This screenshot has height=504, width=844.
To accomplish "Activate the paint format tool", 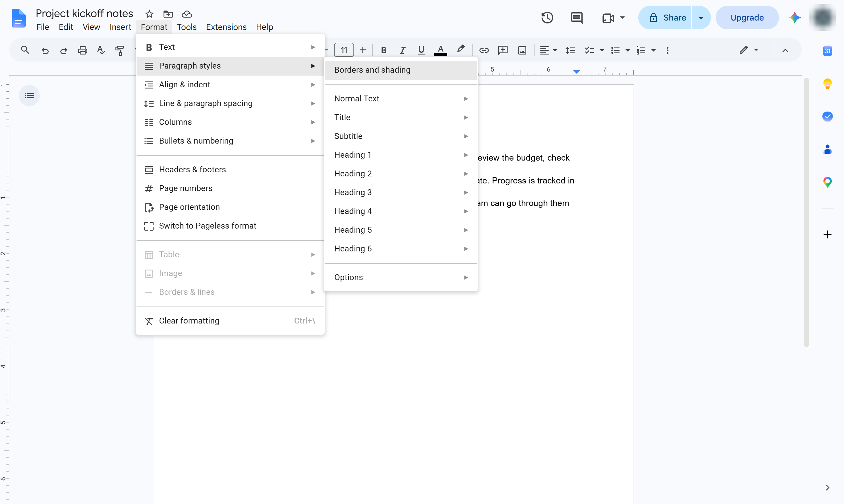I will 120,50.
